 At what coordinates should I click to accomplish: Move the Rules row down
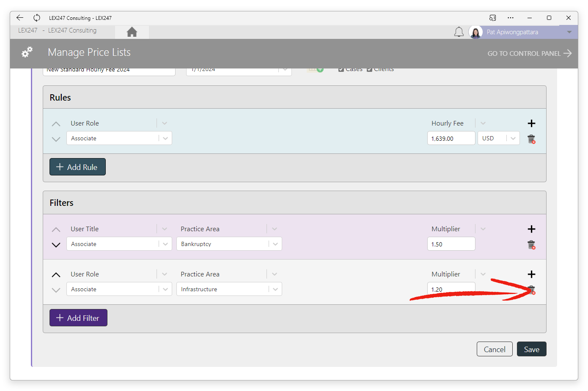[x=56, y=139]
